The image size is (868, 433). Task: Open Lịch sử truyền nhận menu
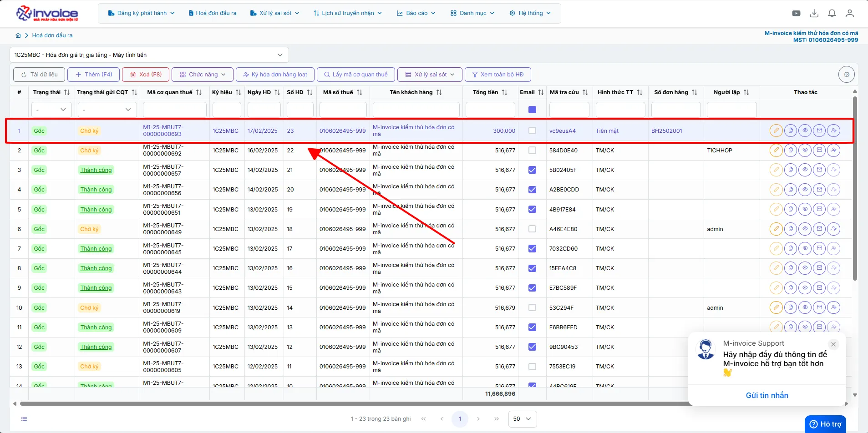click(348, 13)
